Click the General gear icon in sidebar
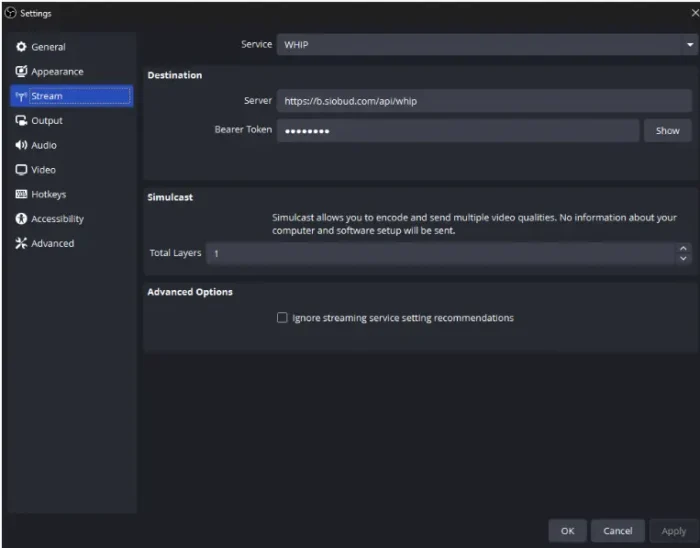 click(21, 47)
